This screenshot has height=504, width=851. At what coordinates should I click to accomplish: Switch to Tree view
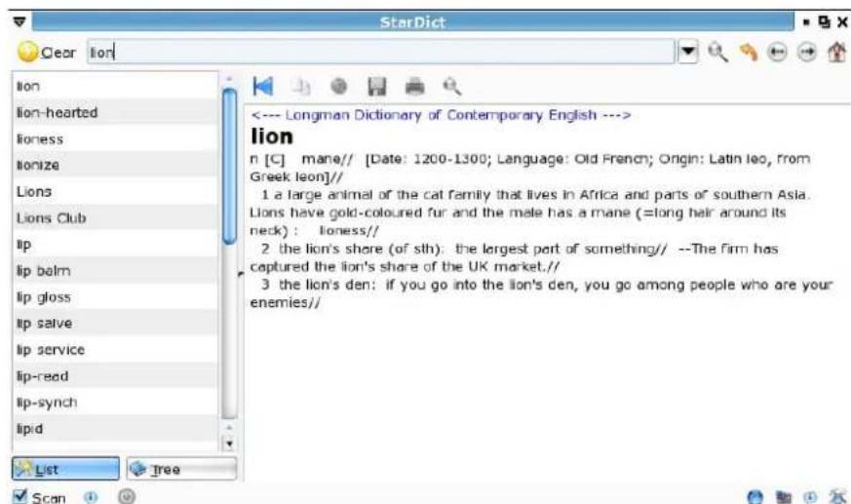[182, 469]
